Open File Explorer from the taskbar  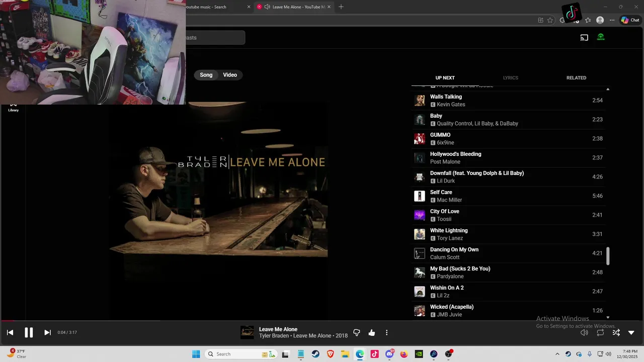click(345, 354)
